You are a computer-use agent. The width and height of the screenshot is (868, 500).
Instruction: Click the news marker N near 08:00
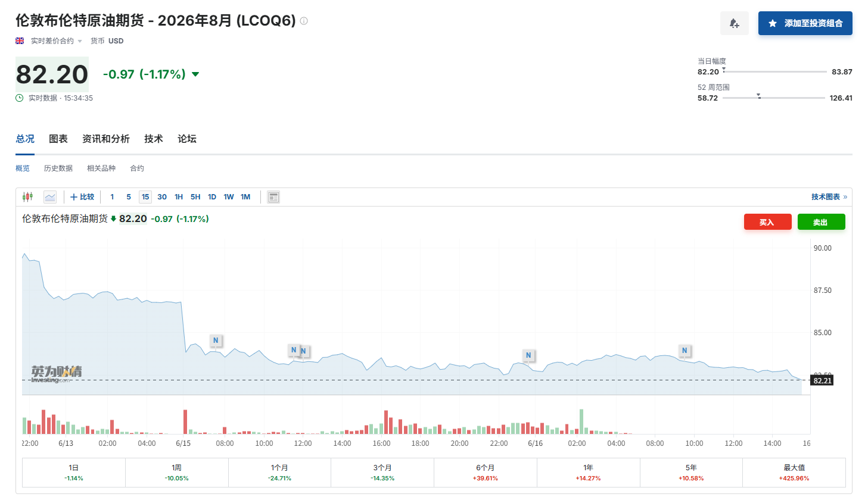pyautogui.click(x=216, y=340)
